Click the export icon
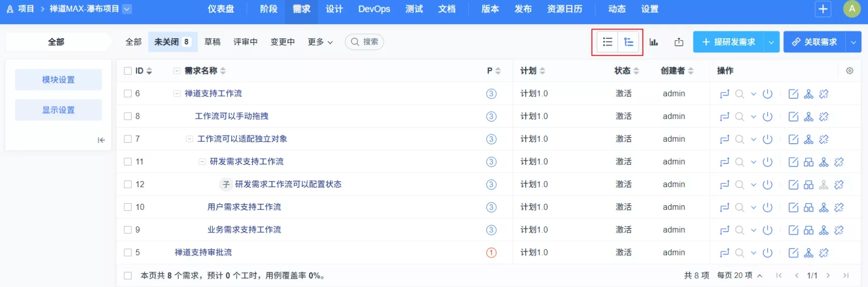 pyautogui.click(x=679, y=42)
